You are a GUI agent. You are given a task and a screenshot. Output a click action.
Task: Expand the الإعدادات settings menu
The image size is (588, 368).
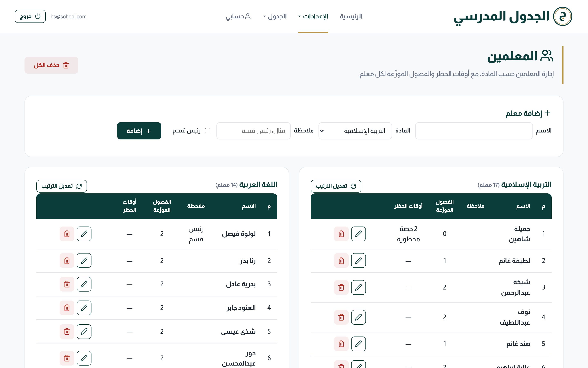coord(313,16)
